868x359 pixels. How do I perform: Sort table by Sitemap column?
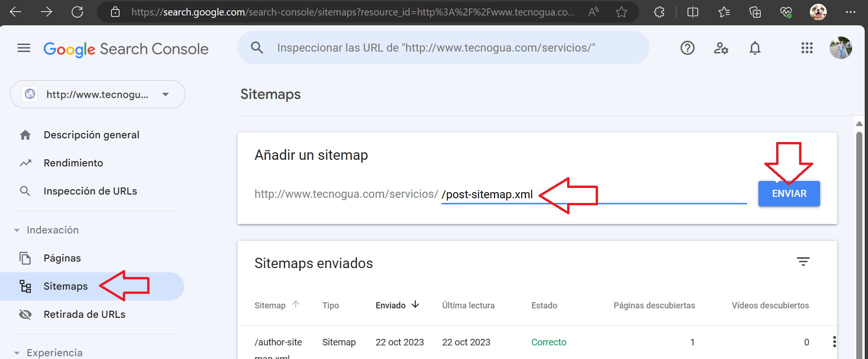277,305
